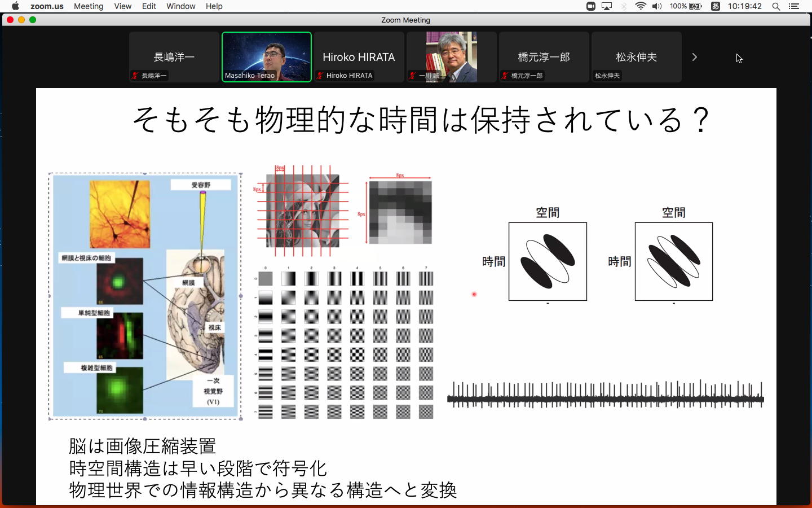
Task: Click the left space-time diagram box
Action: click(x=548, y=261)
